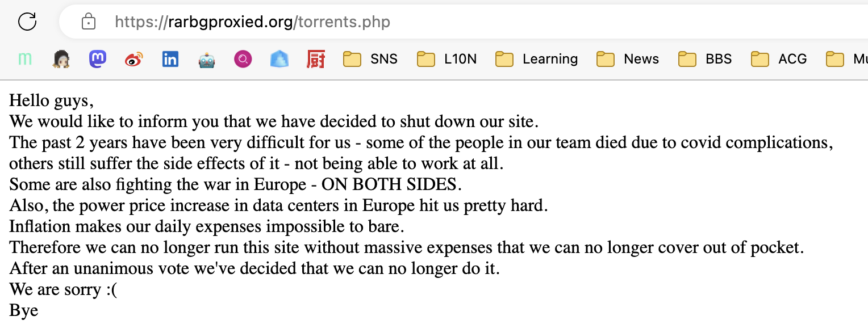
Task: Click the 'Hello guys,' greeting text
Action: pyautogui.click(x=51, y=101)
